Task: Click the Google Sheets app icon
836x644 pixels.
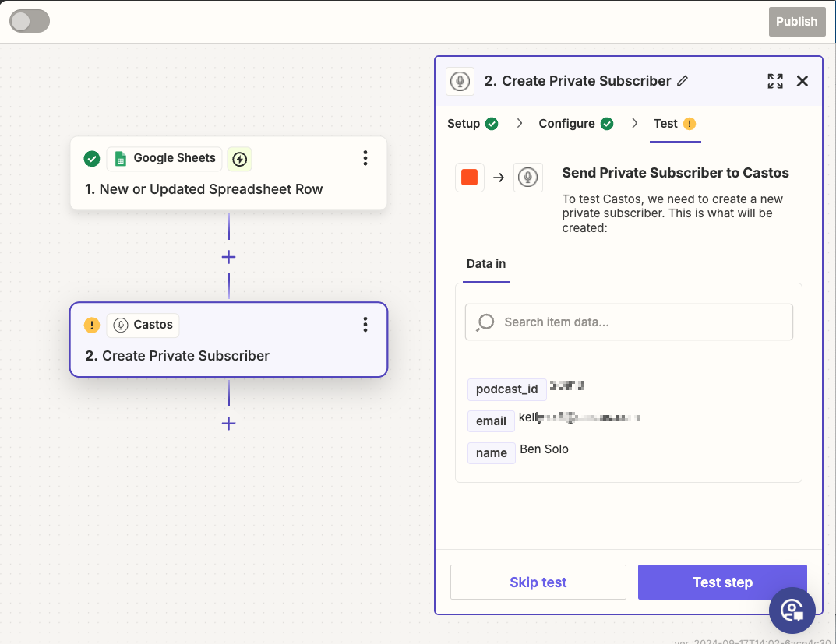Action: click(121, 159)
